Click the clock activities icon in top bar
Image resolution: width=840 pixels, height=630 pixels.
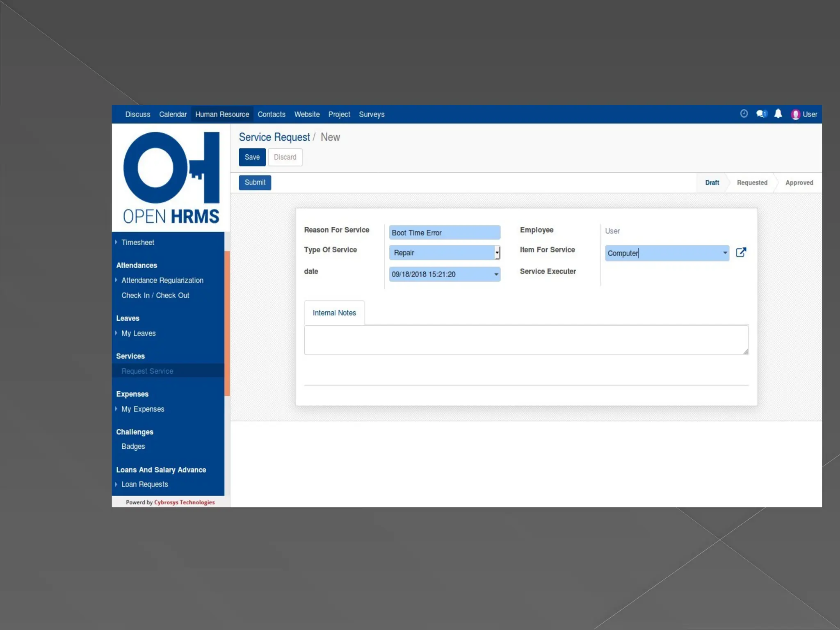tap(744, 114)
